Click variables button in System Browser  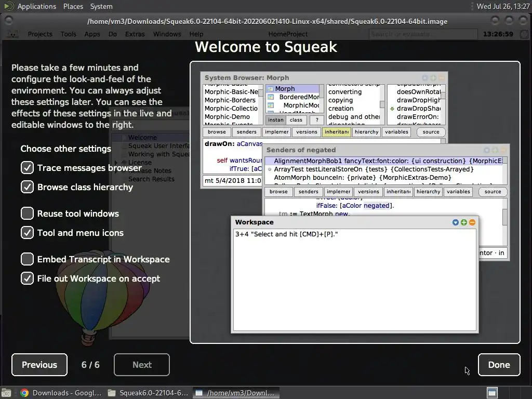pos(396,132)
